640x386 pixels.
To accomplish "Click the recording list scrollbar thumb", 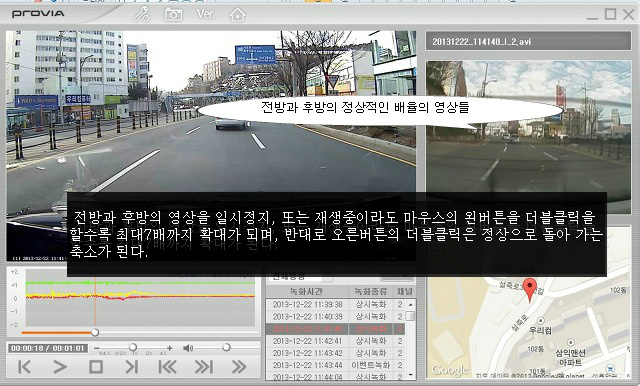I will (x=411, y=316).
